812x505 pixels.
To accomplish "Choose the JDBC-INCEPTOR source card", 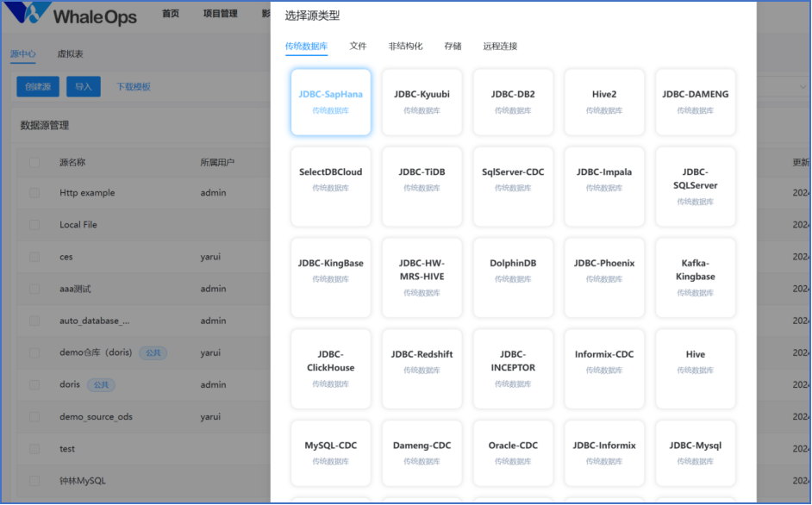I will pos(513,369).
